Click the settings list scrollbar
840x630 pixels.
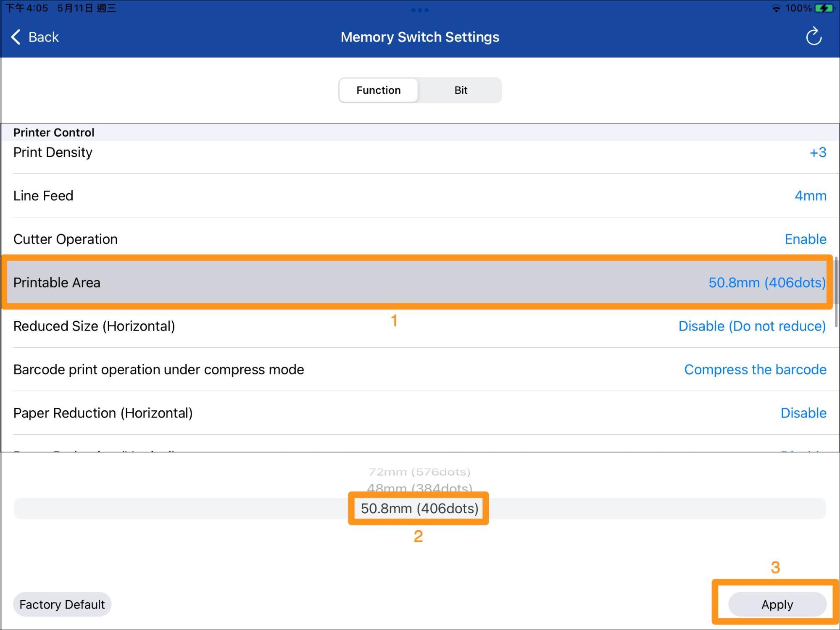[836, 292]
